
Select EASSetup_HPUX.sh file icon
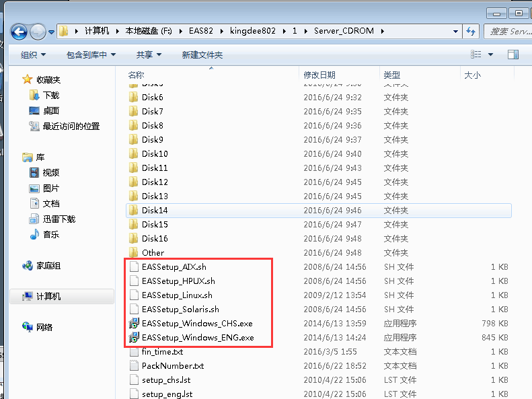(x=134, y=281)
